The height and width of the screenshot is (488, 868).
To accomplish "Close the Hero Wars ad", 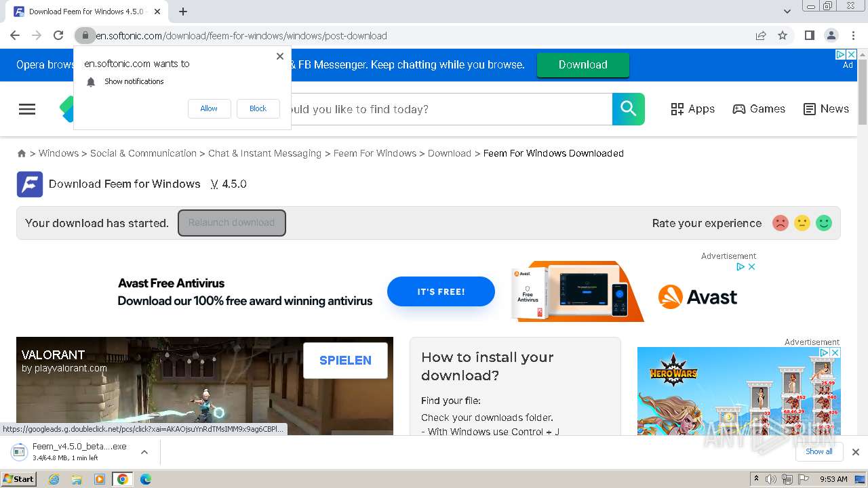I will point(835,352).
